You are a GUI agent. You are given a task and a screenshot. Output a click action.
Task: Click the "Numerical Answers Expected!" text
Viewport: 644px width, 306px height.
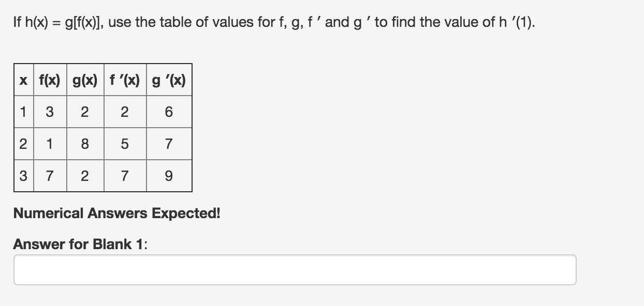pos(116,213)
